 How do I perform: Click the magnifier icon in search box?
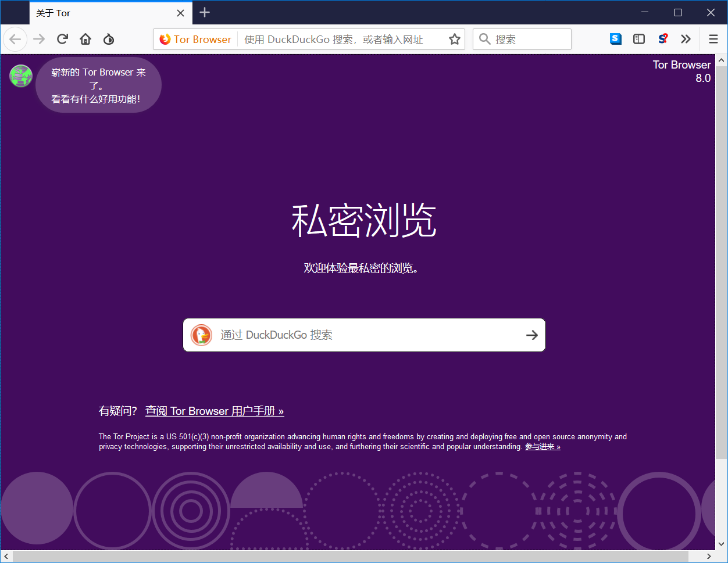(x=484, y=40)
